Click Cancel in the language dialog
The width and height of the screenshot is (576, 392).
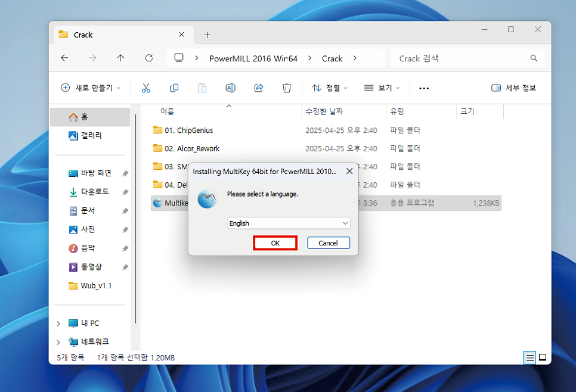(x=328, y=243)
